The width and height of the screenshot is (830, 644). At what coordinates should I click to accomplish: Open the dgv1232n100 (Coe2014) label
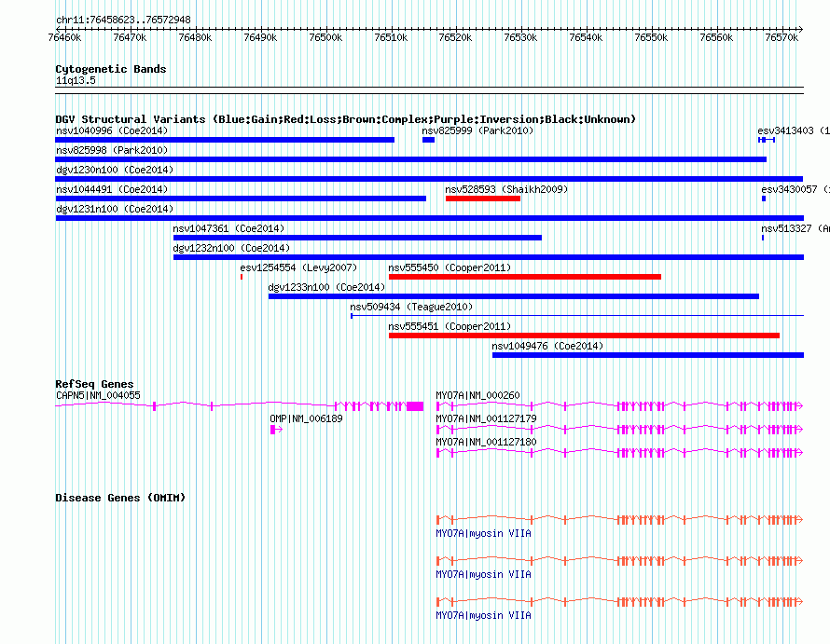coord(231,248)
